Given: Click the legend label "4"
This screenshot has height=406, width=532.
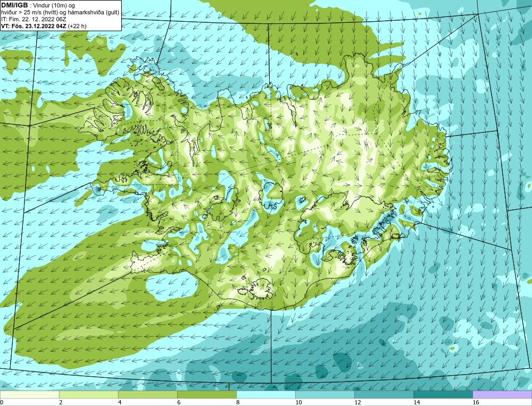Looking at the screenshot, I should point(120,402).
